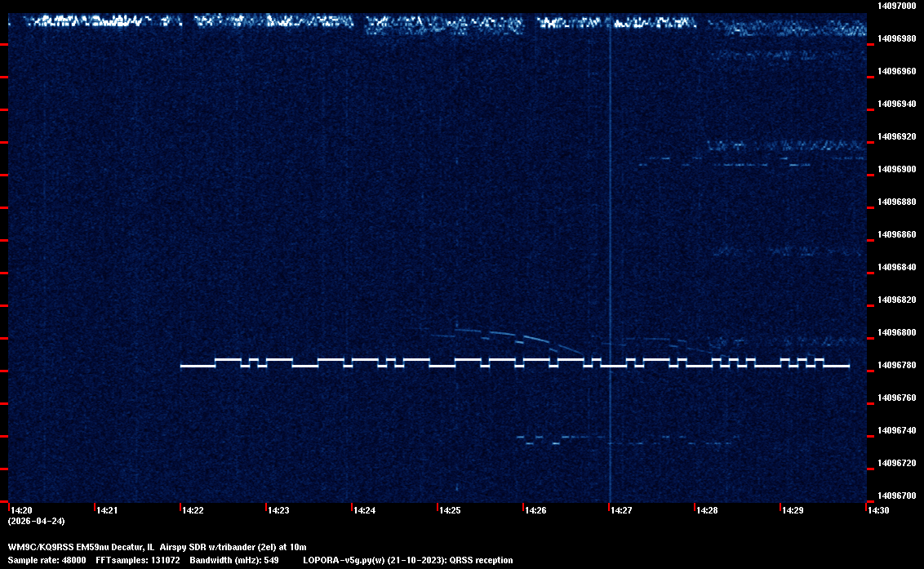The height and width of the screenshot is (569, 924).
Task: Select the 14096700 frequency label
Action: click(x=895, y=496)
